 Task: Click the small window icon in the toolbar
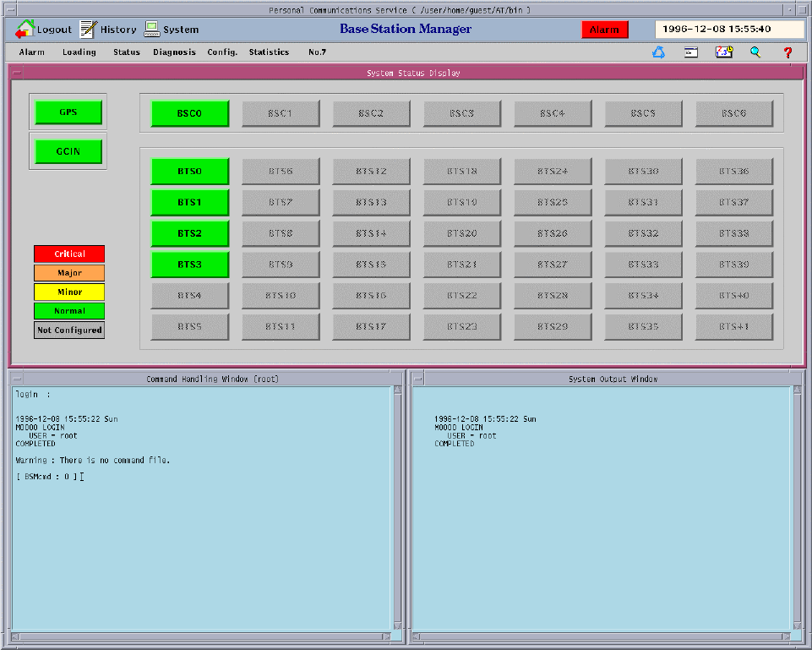[691, 52]
